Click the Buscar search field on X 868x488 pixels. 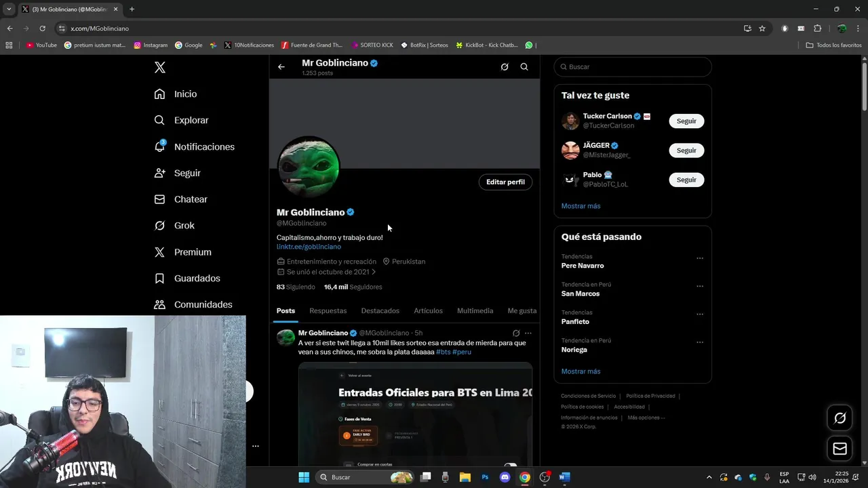coord(633,66)
